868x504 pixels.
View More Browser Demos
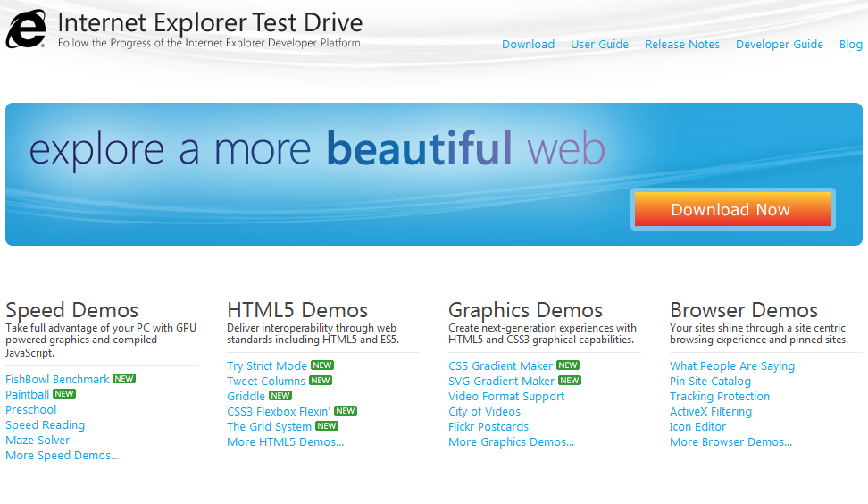click(730, 442)
